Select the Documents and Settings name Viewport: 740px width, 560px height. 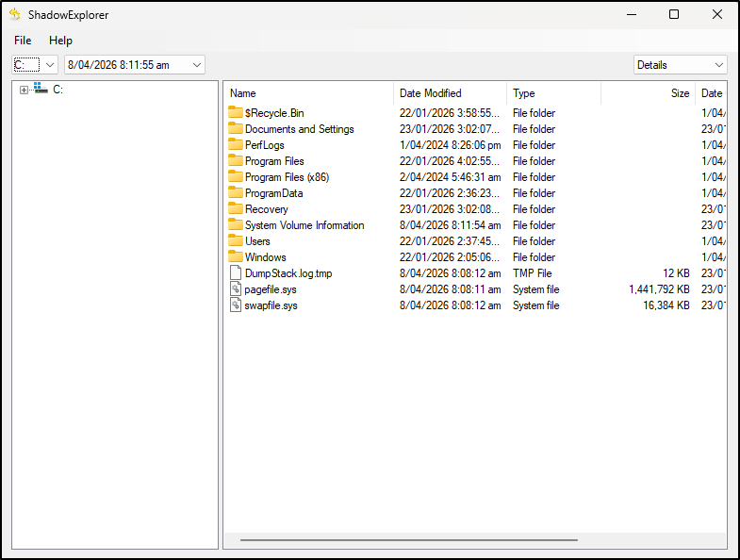point(299,129)
